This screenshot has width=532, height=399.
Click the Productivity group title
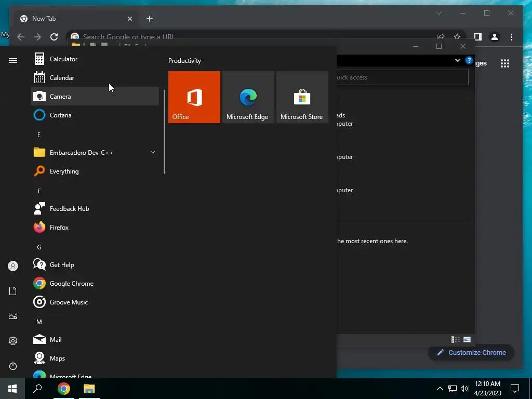tap(184, 61)
